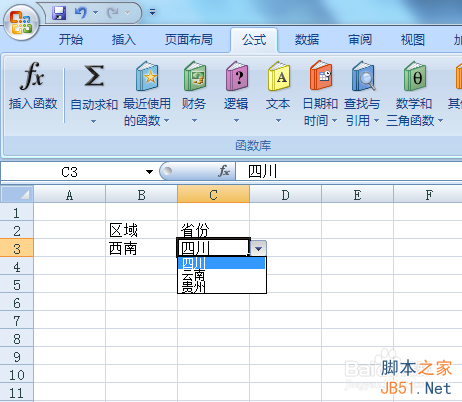
Task: Click inside the Name Box showing C3
Action: click(x=69, y=172)
